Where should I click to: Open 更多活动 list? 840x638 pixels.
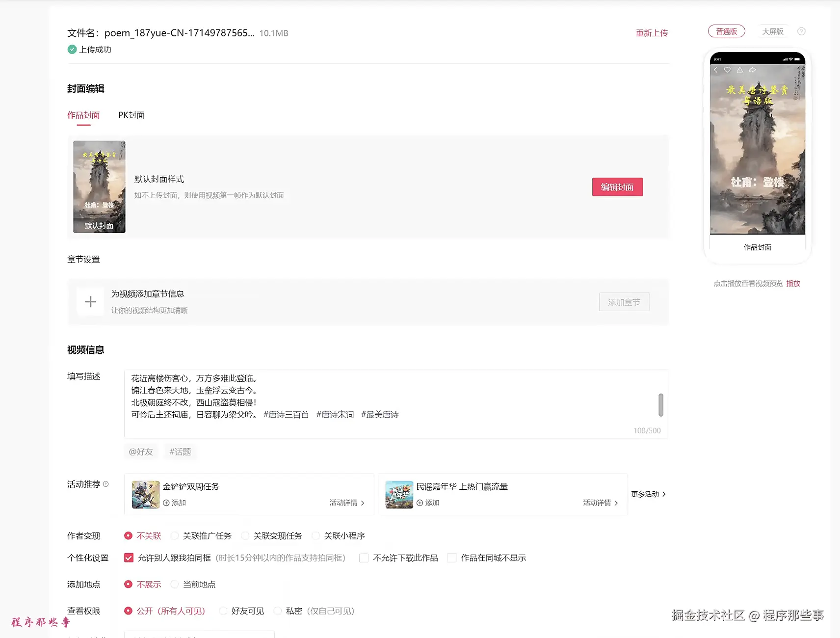pyautogui.click(x=648, y=494)
